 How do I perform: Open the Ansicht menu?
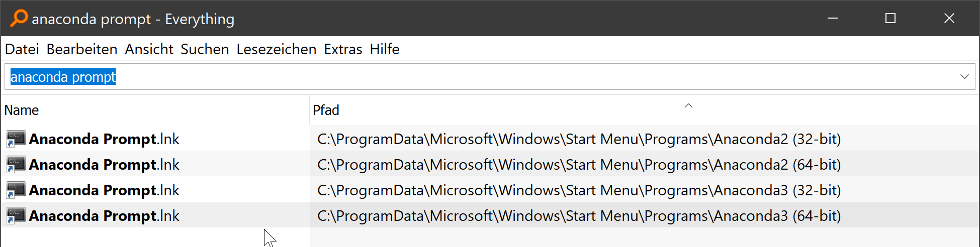tap(149, 49)
